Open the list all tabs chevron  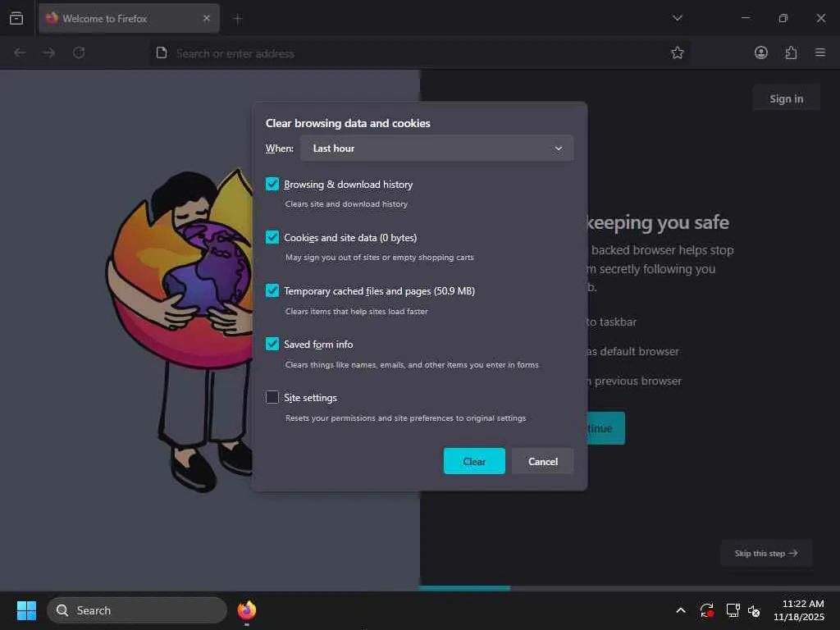click(x=677, y=18)
